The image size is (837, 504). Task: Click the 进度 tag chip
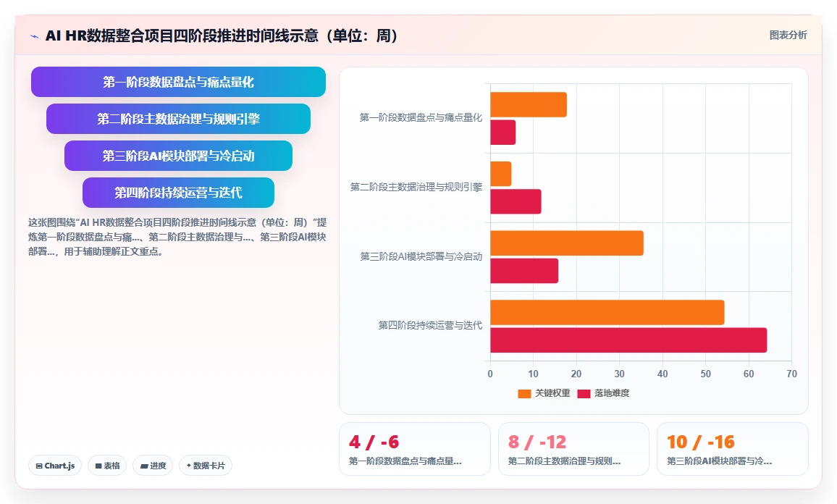coord(153,466)
